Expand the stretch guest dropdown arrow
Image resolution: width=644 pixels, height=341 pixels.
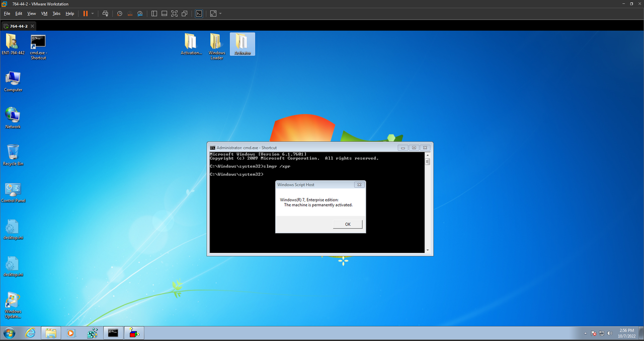(x=220, y=14)
